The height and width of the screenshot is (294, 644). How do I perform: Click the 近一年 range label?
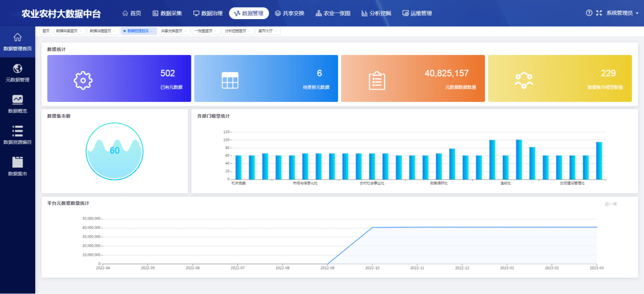pos(611,204)
